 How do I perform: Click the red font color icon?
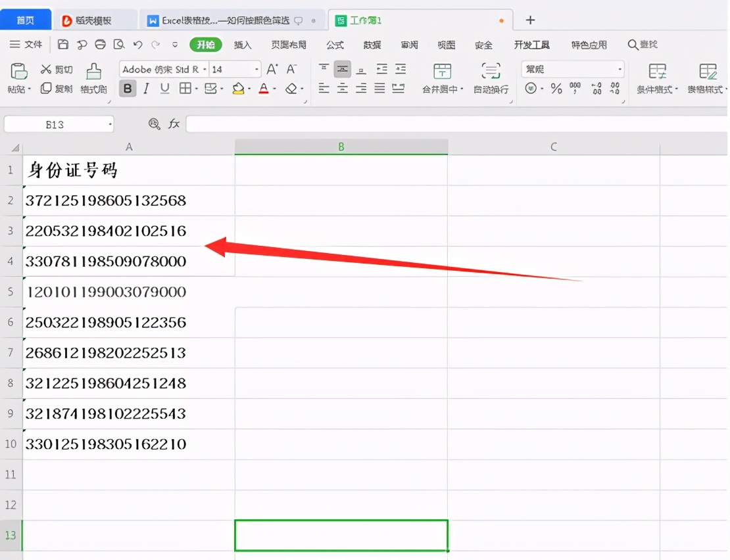[x=264, y=88]
